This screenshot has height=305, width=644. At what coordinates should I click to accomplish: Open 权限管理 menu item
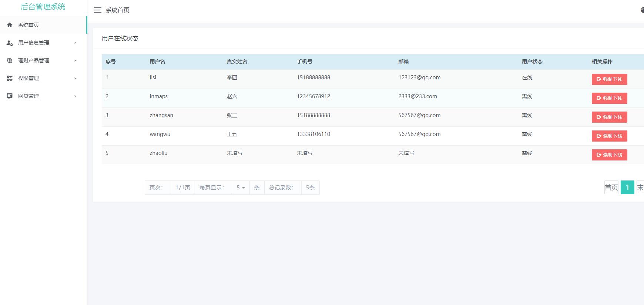(x=43, y=78)
